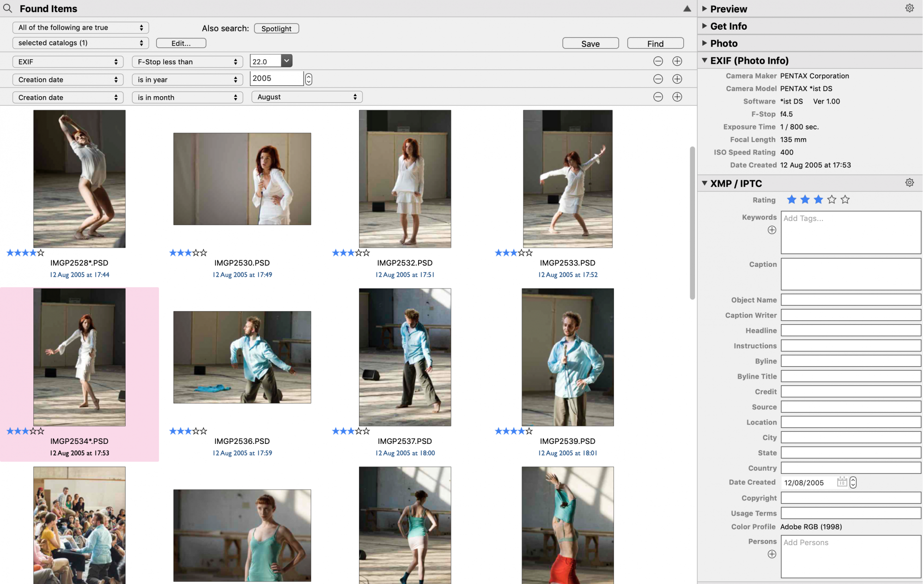Open the 22.0 F-Stop value combo arrow
Image resolution: width=924 pixels, height=584 pixels.
[x=286, y=61]
